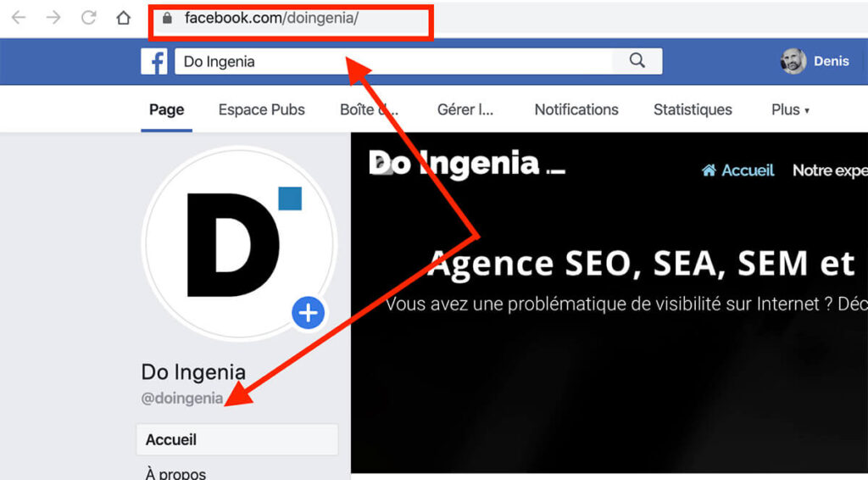This screenshot has height=480, width=868.
Task: Open Denis profile avatar
Action: click(x=793, y=61)
